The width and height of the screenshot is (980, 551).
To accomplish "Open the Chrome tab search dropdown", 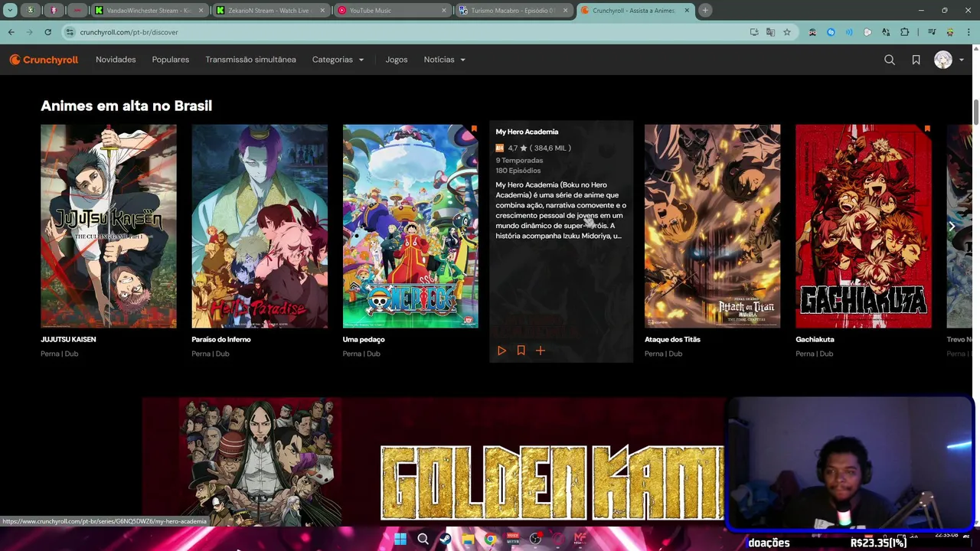I will (10, 11).
